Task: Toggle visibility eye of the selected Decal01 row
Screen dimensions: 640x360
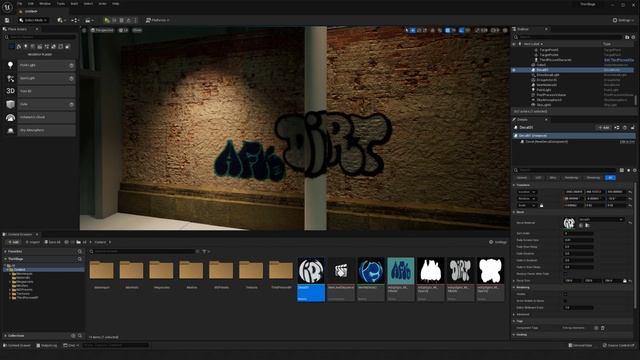Action: 514,70
